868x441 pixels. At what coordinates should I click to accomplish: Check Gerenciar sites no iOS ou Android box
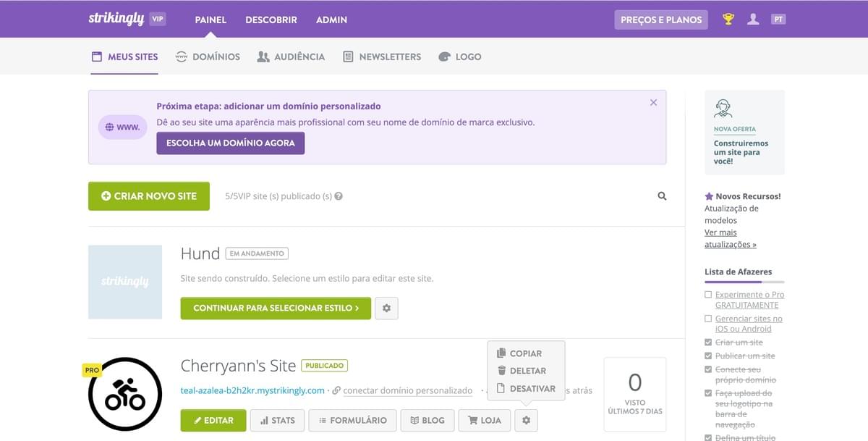coord(708,319)
